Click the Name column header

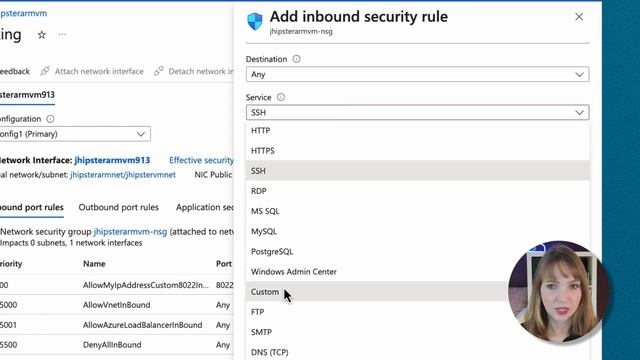(x=94, y=264)
